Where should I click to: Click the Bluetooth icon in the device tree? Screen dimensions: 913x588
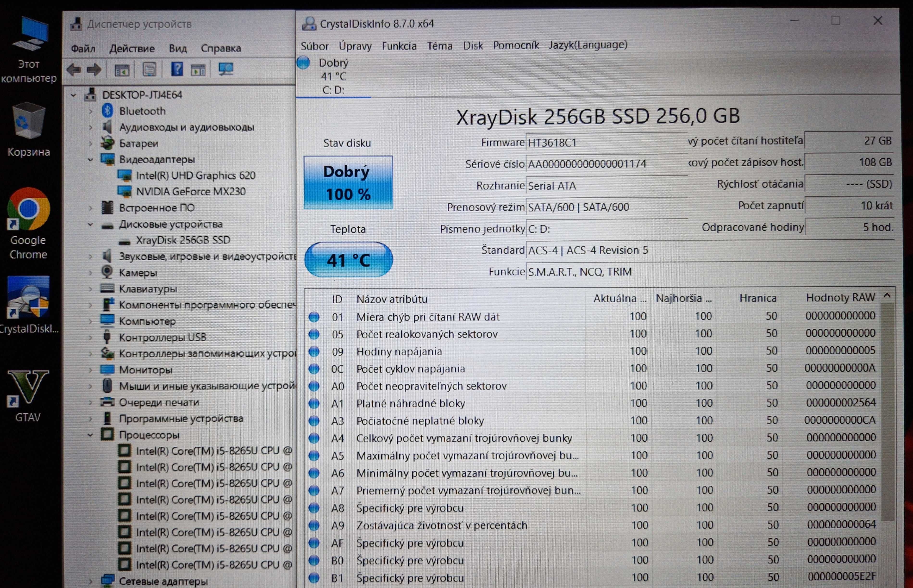108,111
